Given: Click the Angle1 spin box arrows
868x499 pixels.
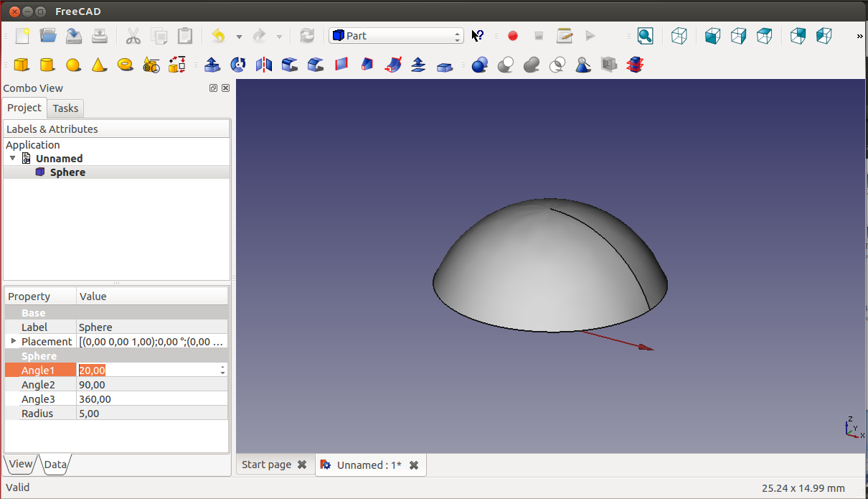Looking at the screenshot, I should (x=223, y=370).
